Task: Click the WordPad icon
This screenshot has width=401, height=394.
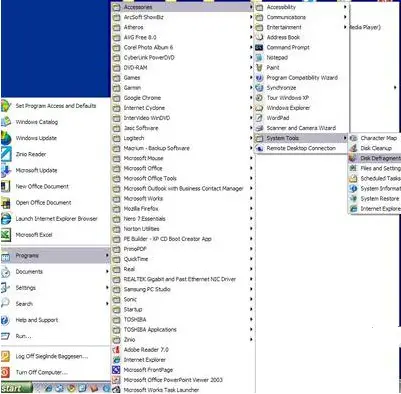Action: tap(259, 118)
